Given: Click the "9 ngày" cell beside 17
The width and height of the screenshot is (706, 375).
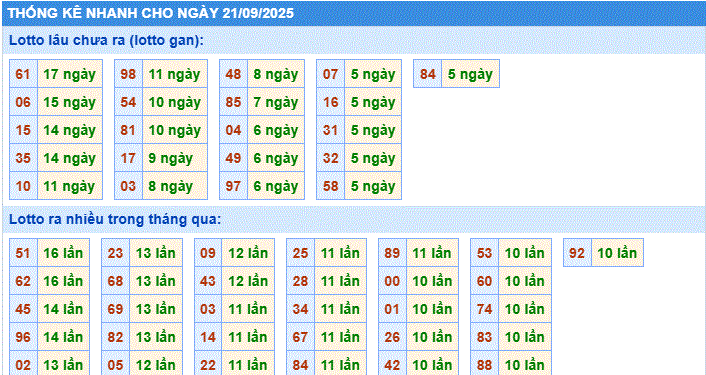Looking at the screenshot, I should tap(175, 158).
